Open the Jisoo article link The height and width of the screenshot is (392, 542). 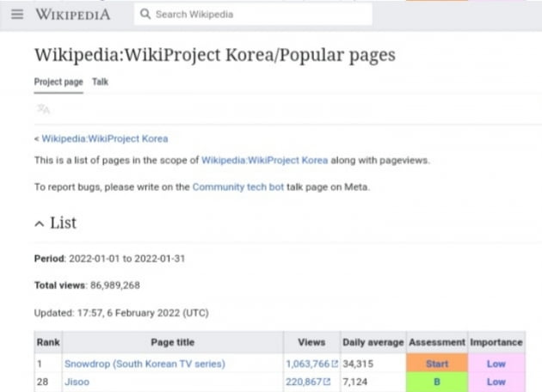(x=77, y=382)
